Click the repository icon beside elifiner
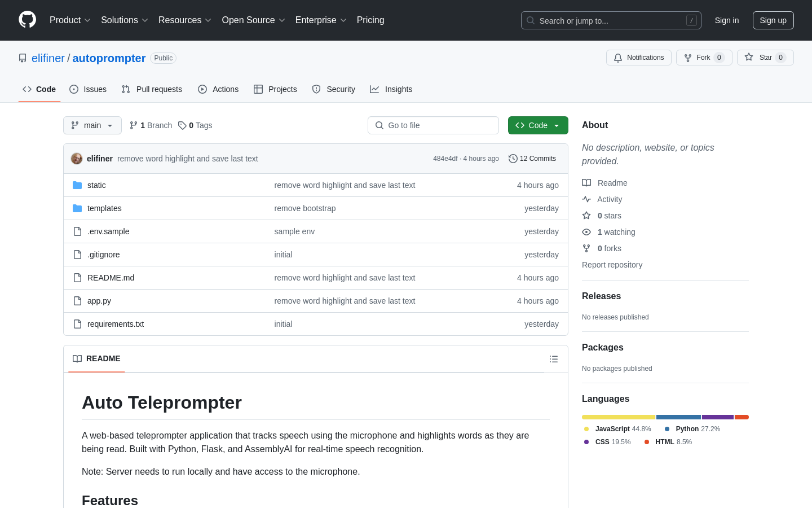 [x=23, y=58]
